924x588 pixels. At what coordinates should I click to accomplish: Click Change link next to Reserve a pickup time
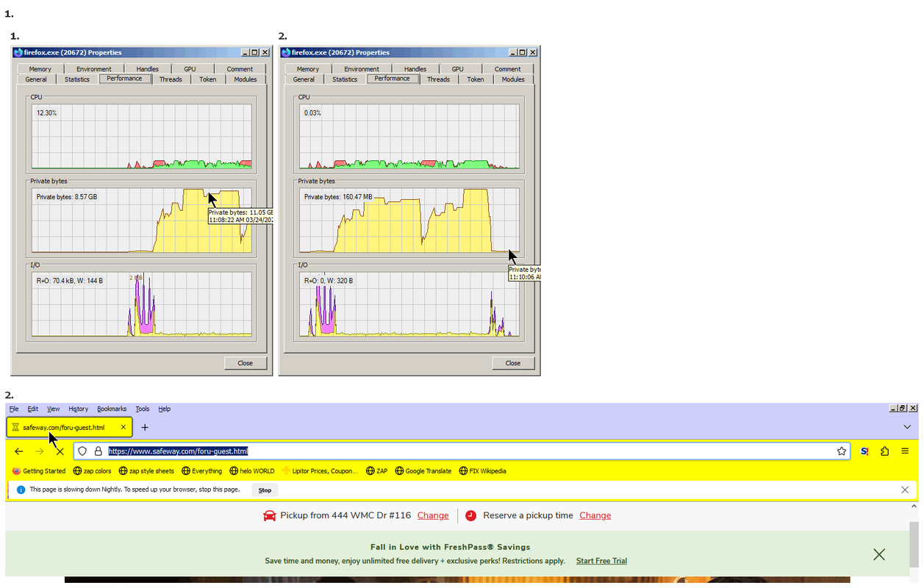595,515
